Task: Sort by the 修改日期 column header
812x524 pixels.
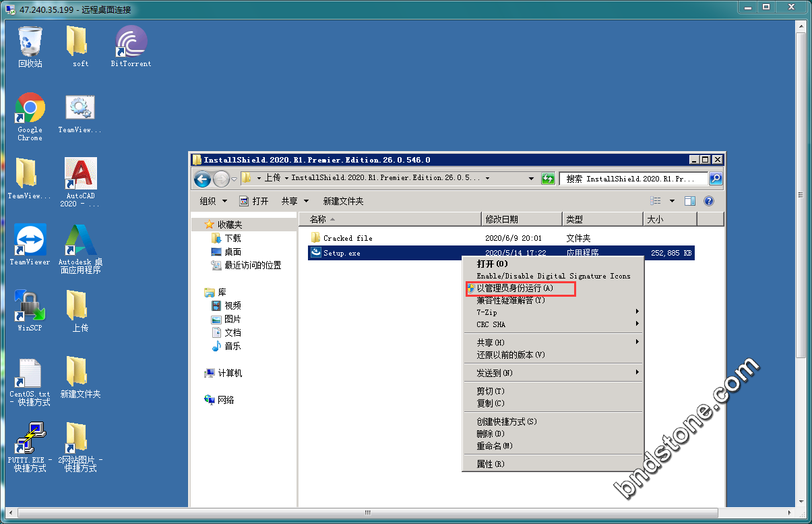Action: click(522, 219)
